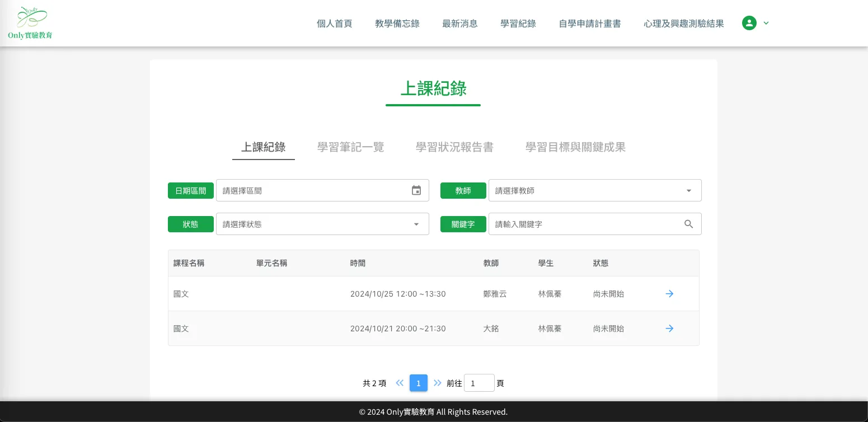868x422 pixels.
Task: Go to next page with double-right arrow
Action: point(437,383)
